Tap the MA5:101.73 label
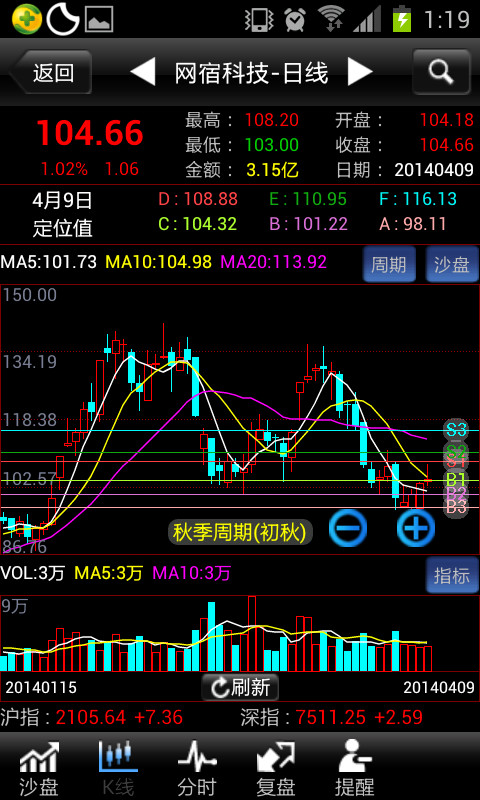Image resolution: width=480 pixels, height=800 pixels. pos(48,262)
